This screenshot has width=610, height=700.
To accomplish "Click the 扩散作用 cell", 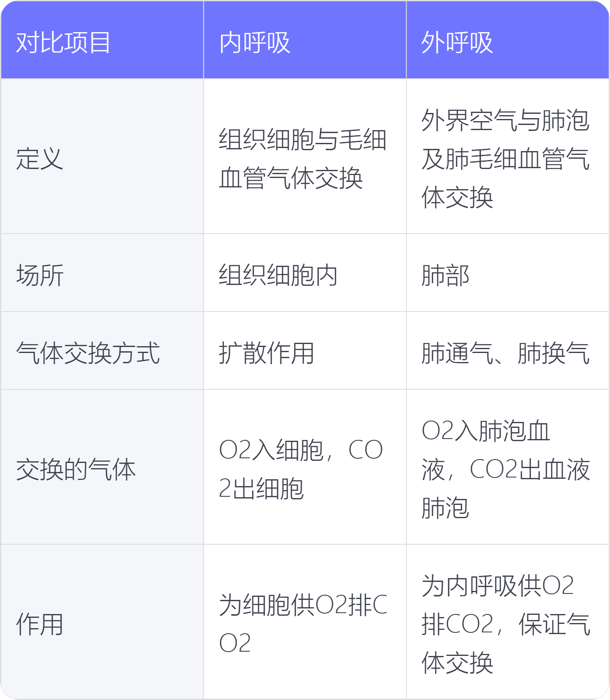I will click(267, 353).
